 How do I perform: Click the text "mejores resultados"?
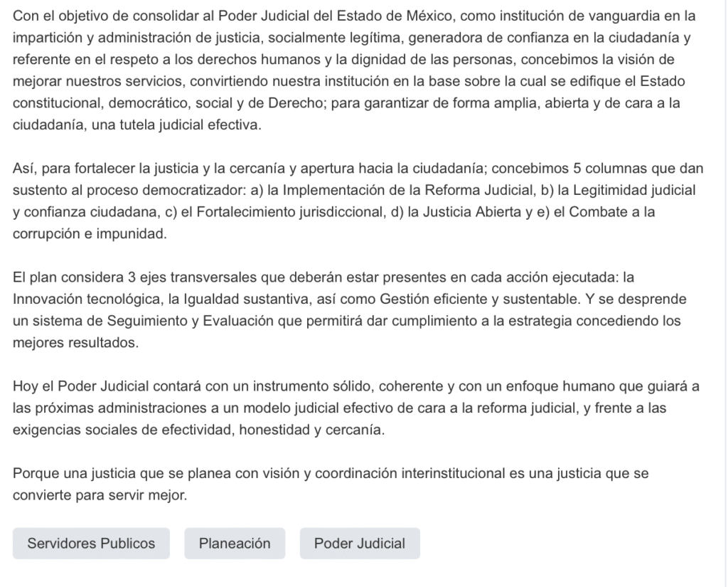click(74, 342)
